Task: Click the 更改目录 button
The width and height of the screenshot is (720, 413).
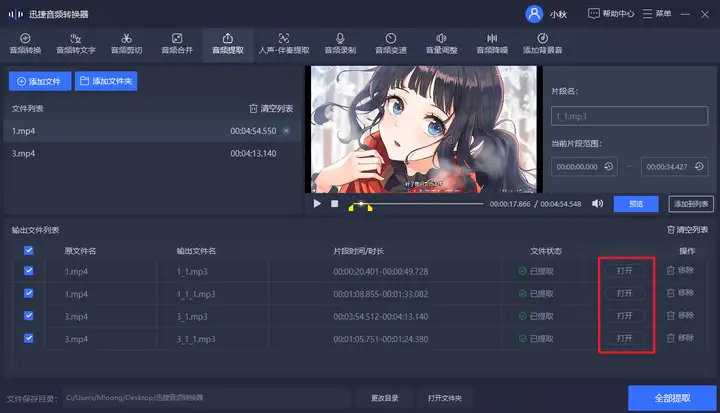Action: coord(385,398)
